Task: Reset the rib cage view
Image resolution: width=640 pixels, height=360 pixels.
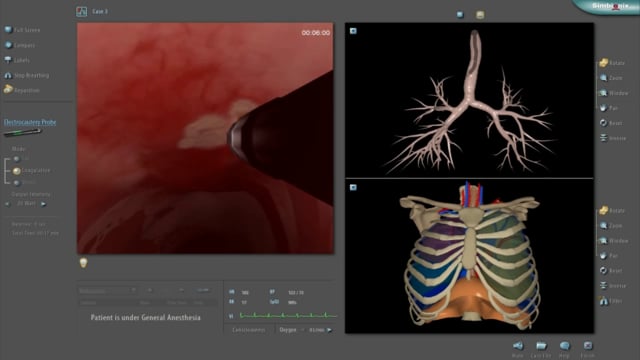Action: point(611,271)
